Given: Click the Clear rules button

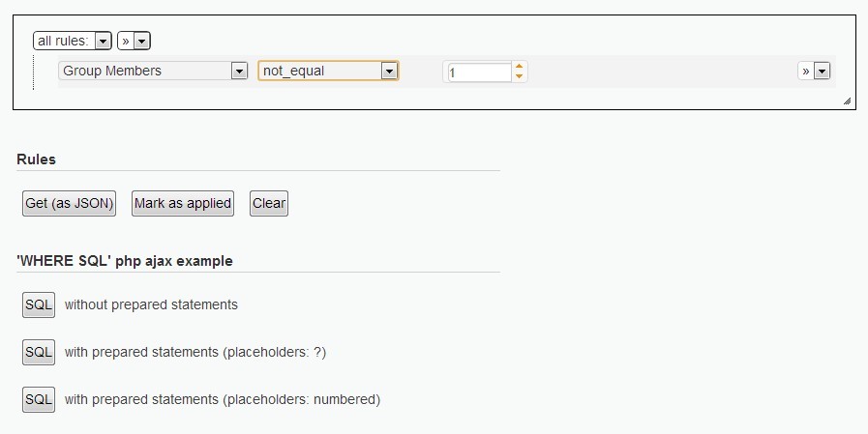Looking at the screenshot, I should [269, 203].
